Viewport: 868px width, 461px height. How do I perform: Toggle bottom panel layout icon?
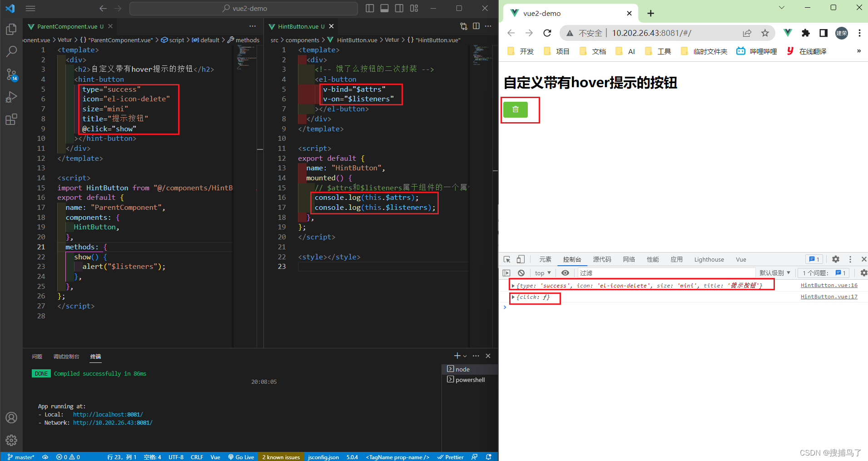coord(384,8)
